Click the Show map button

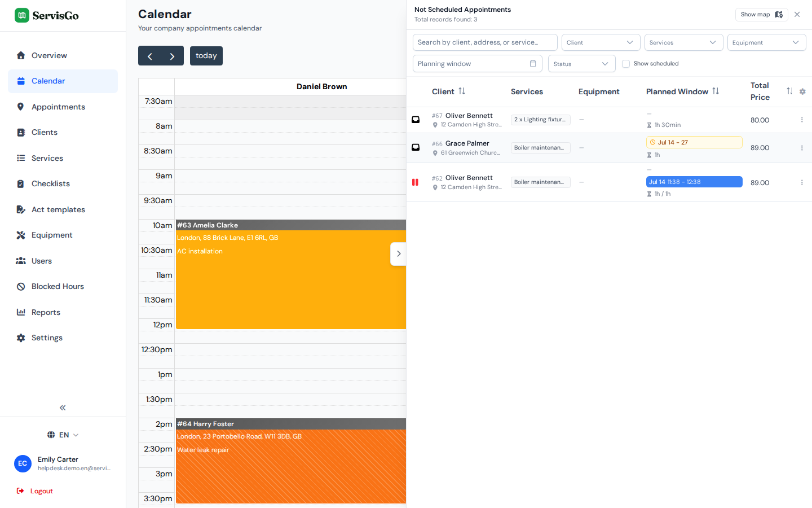click(x=762, y=15)
